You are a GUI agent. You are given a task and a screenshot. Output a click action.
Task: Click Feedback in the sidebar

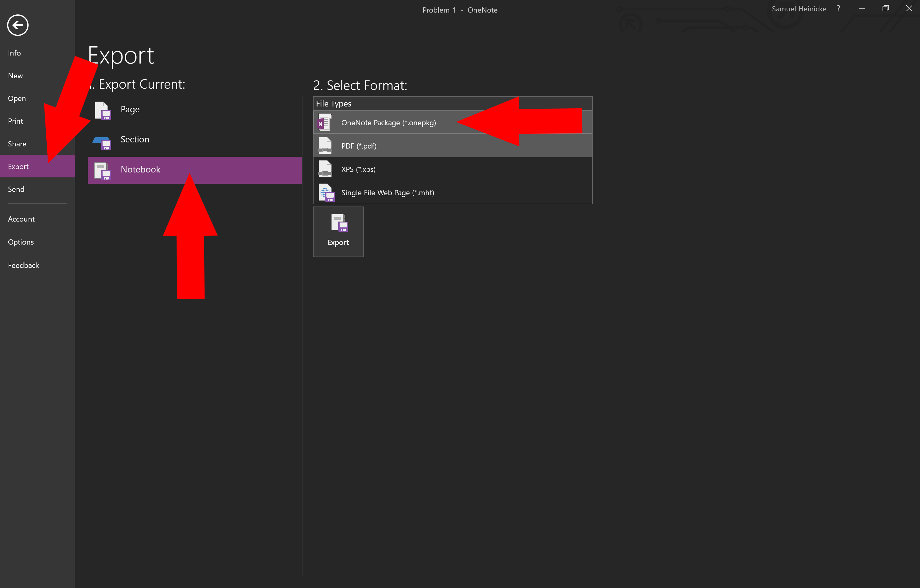(x=23, y=265)
